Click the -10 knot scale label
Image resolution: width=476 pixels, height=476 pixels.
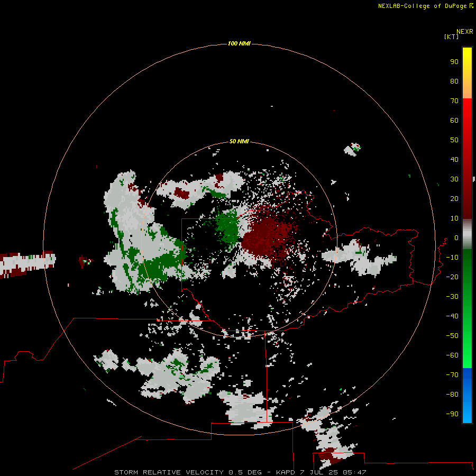pyautogui.click(x=452, y=258)
